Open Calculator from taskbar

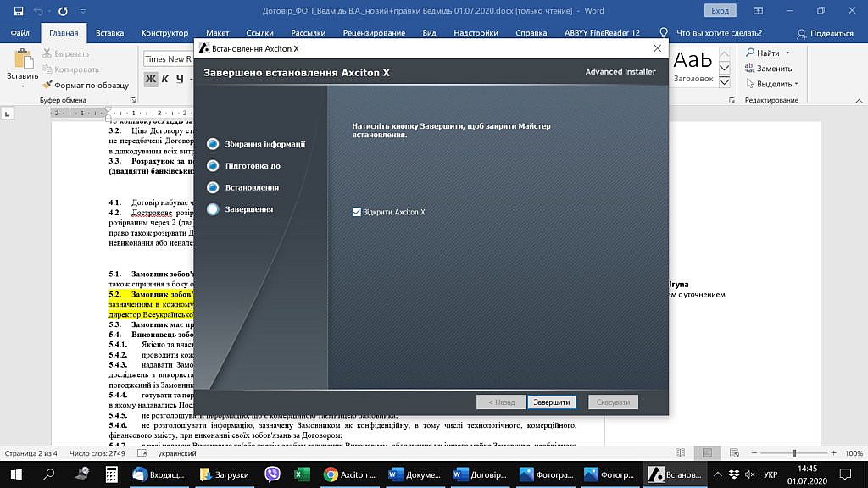pyautogui.click(x=111, y=474)
